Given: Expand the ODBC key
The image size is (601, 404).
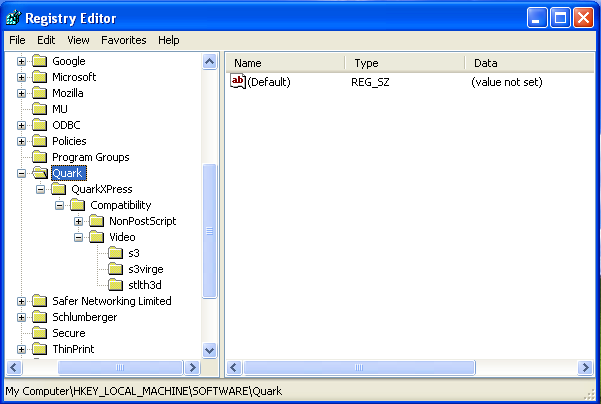Looking at the screenshot, I should [x=21, y=125].
